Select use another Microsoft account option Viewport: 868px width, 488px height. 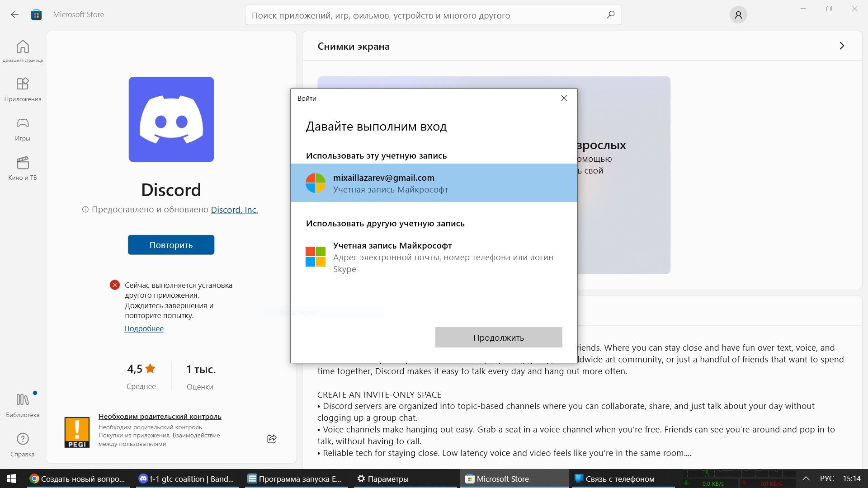coord(434,256)
